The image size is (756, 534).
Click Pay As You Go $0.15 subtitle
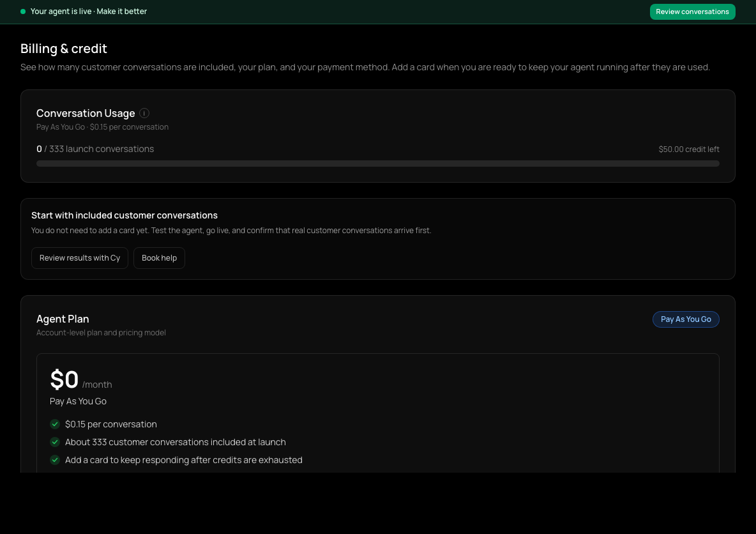(x=102, y=127)
